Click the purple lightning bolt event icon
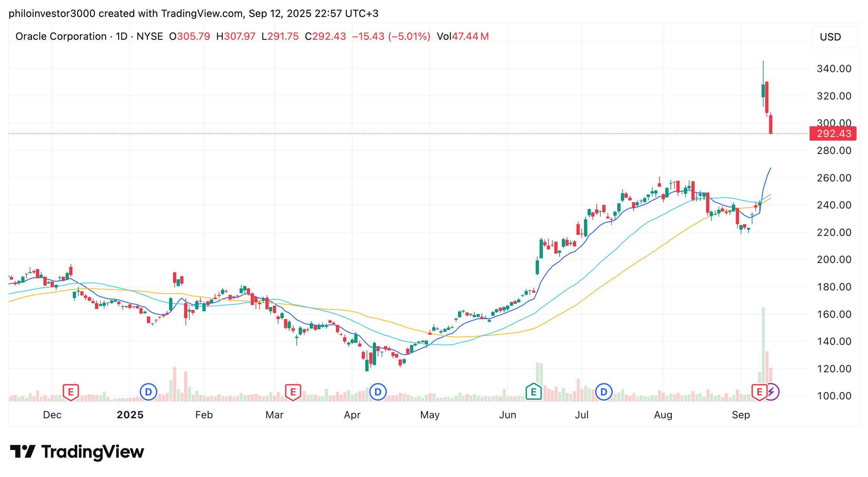 (x=771, y=392)
